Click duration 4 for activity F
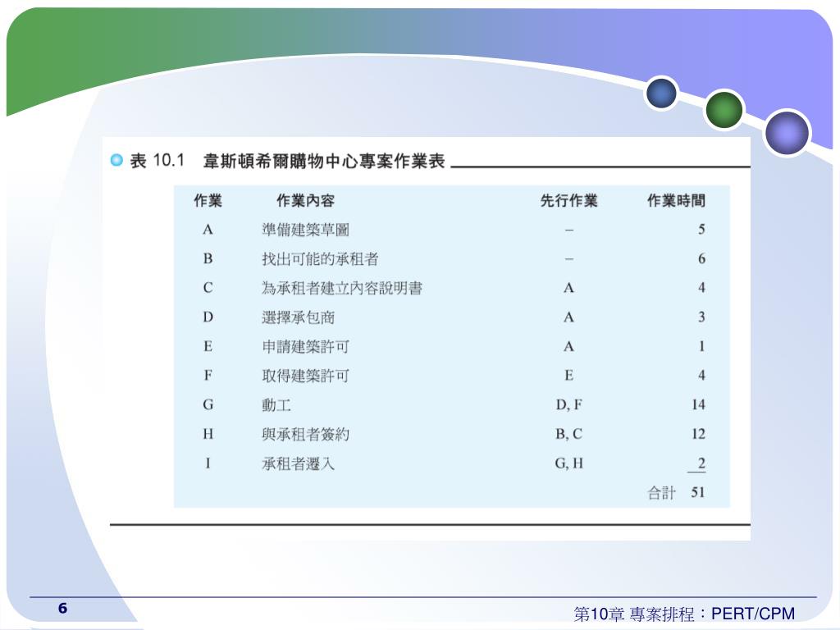Screen dimensions: 840x630 701,376
